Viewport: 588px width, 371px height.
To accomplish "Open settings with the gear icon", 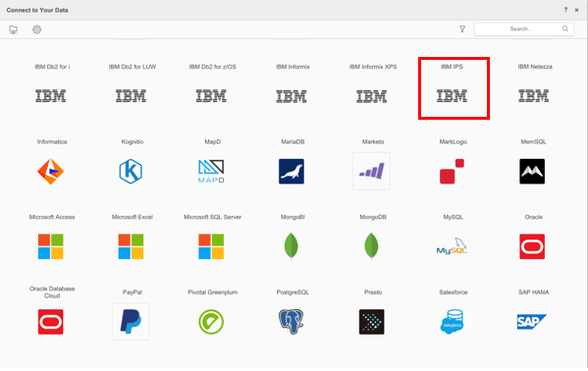I will coord(36,29).
